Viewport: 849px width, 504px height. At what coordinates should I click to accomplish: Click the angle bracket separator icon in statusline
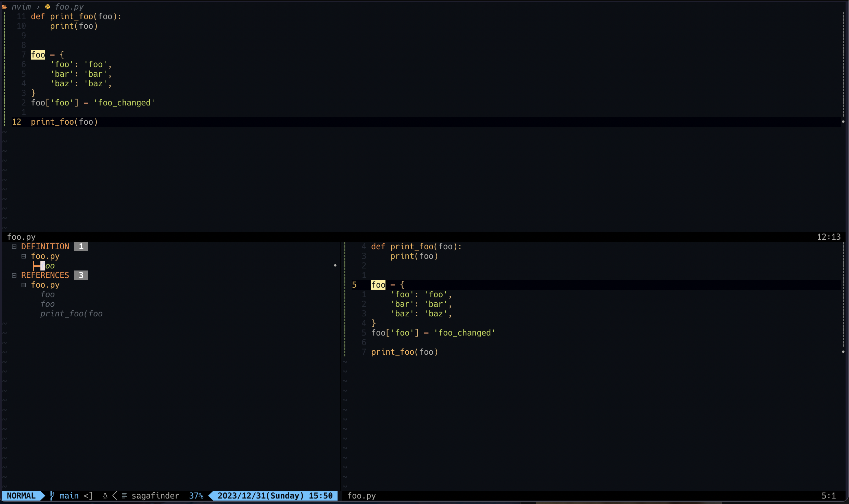[x=115, y=496]
